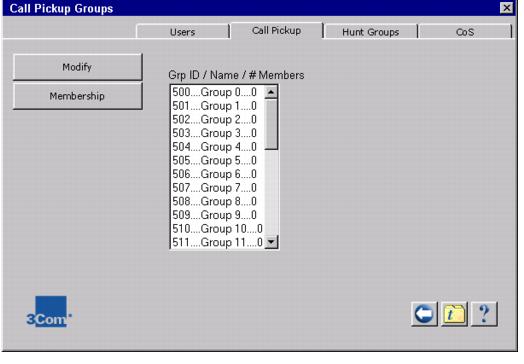The height and width of the screenshot is (364, 524).
Task: Select row 508....Group 8....0
Action: coord(217,202)
